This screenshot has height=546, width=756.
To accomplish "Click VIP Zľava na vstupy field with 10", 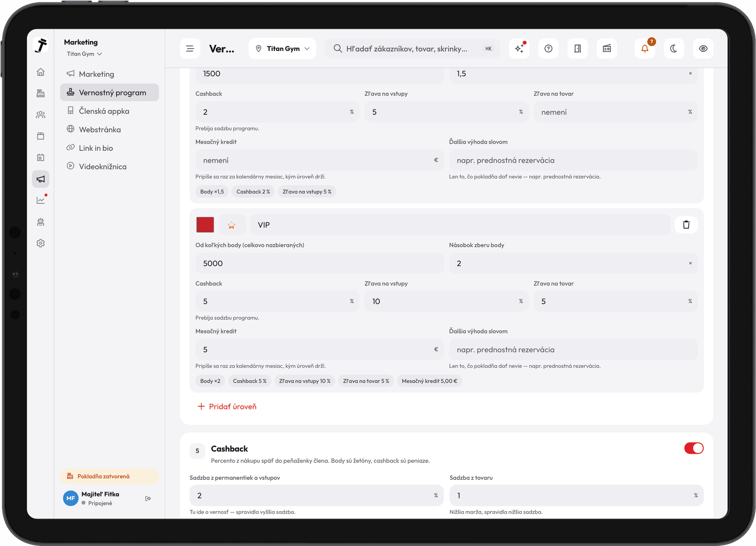I will coord(447,301).
